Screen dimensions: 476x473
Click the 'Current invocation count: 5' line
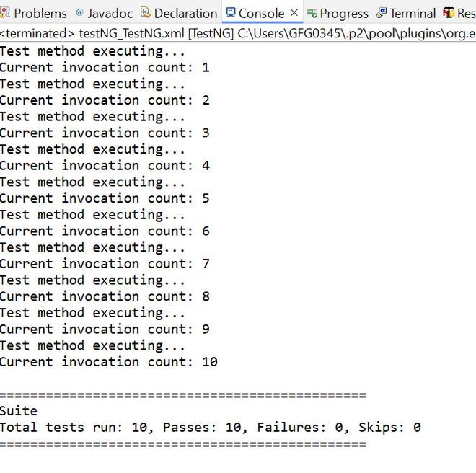click(x=105, y=198)
